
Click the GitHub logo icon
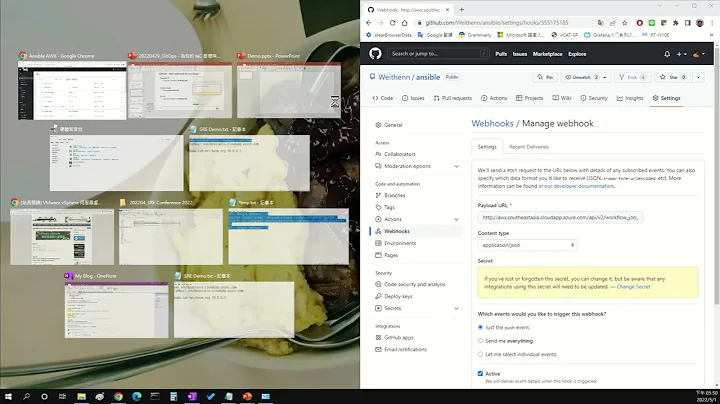375,54
